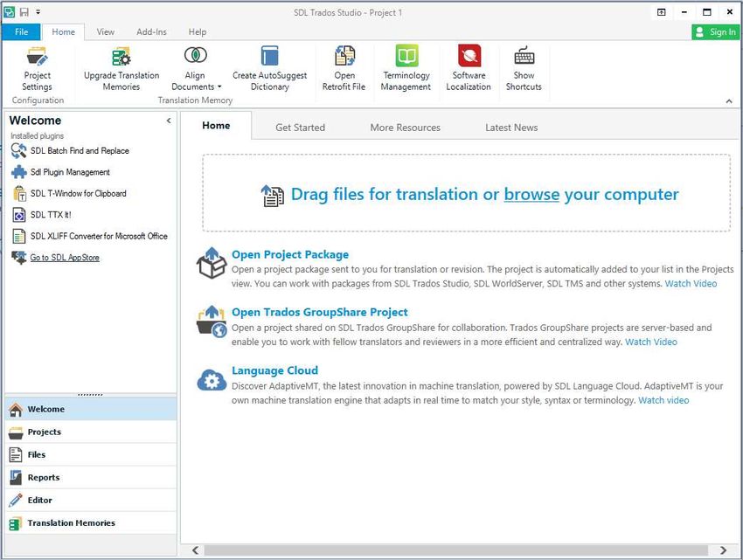Click the Language Cloud heading link
This screenshot has height=560, width=743.
(x=274, y=370)
